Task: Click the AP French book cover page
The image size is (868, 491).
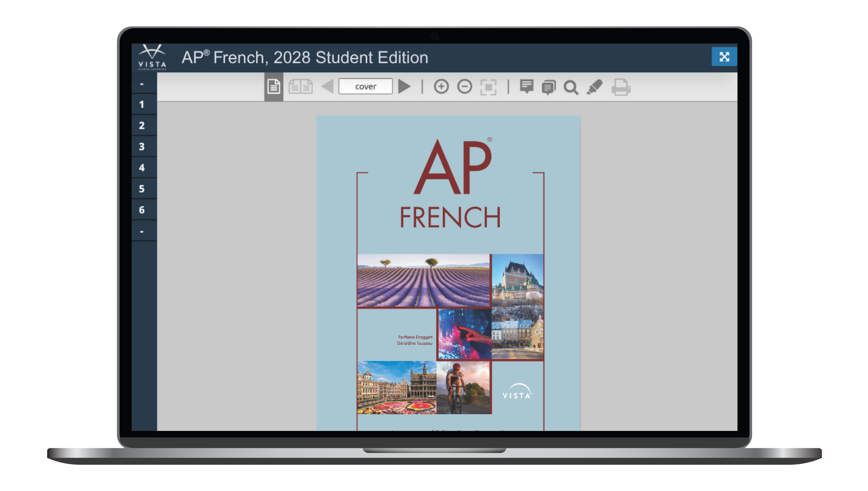Action: [x=448, y=273]
